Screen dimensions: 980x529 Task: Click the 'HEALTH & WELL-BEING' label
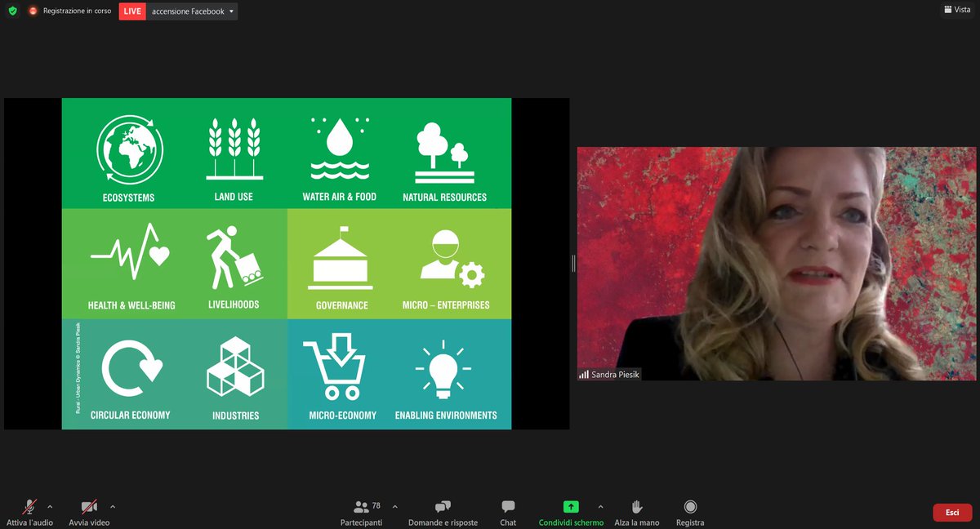131,305
